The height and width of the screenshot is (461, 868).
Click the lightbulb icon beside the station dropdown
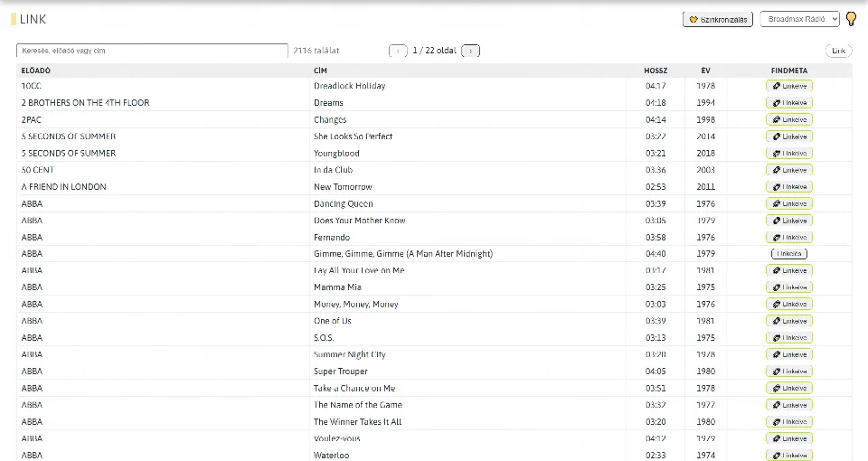[x=852, y=19]
